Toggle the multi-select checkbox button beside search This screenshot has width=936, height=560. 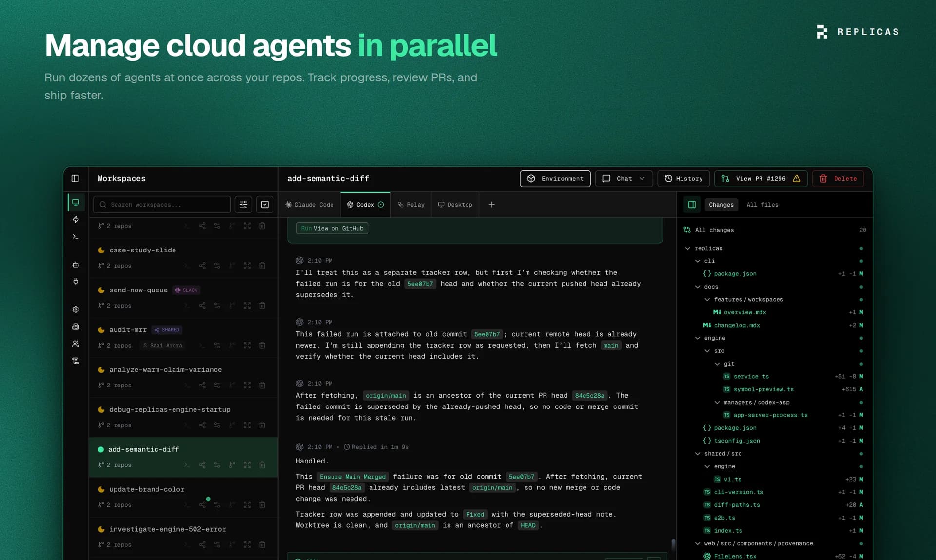(265, 205)
